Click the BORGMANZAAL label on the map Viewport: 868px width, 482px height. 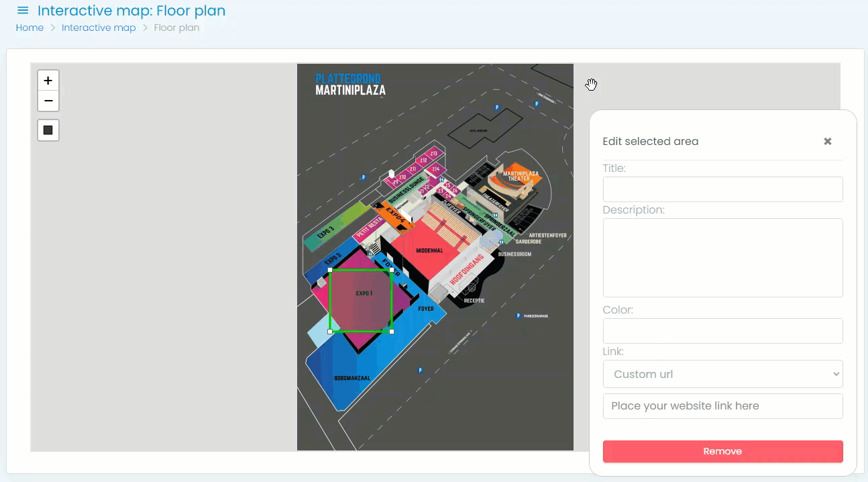[x=352, y=378]
